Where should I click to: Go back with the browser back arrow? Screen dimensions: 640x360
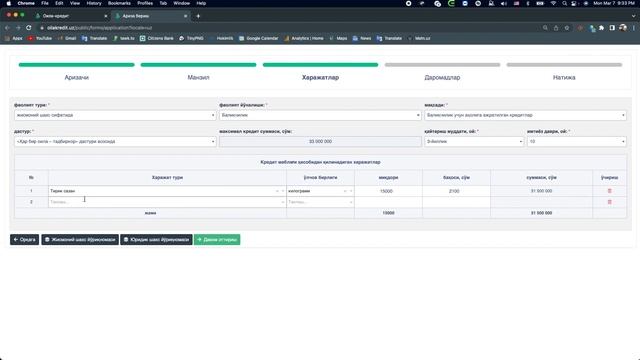[7, 28]
